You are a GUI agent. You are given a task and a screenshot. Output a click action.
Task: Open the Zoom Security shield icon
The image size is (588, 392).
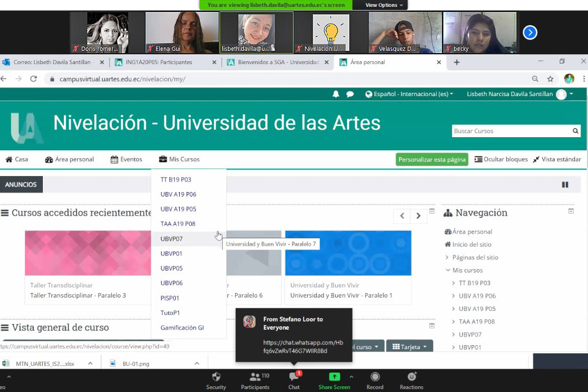point(216,377)
